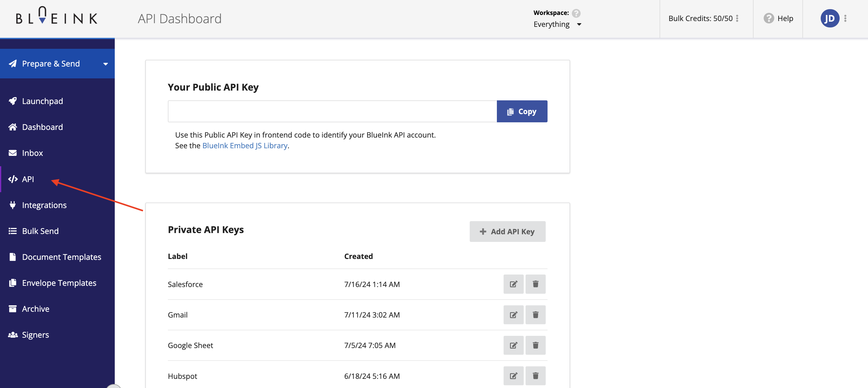Screen dimensions: 868x388
Task: Delete the Gmail API key
Action: pos(535,315)
